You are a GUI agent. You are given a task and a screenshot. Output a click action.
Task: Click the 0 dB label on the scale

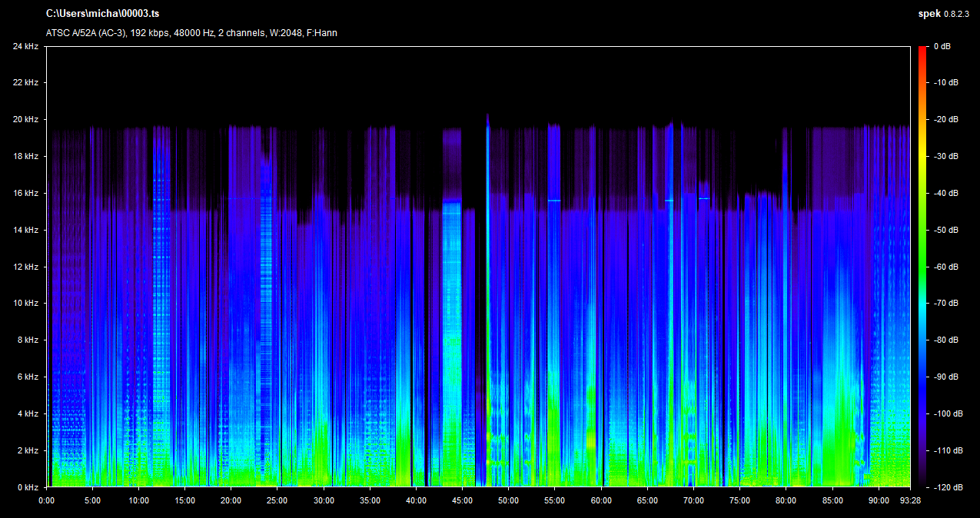click(x=942, y=47)
